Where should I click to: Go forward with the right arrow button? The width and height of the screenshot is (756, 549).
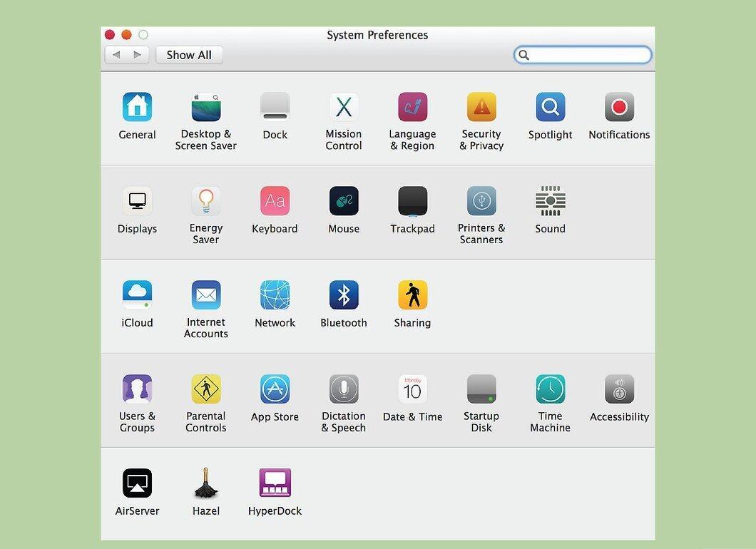(138, 55)
